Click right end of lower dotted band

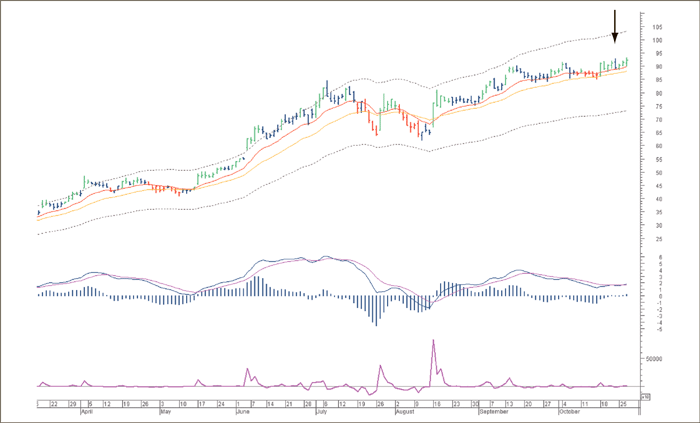click(x=626, y=111)
